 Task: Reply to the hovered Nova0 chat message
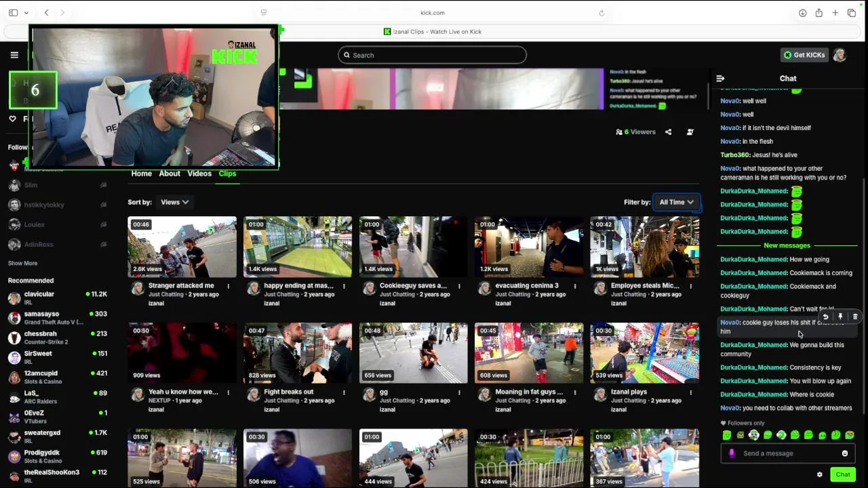(x=825, y=317)
